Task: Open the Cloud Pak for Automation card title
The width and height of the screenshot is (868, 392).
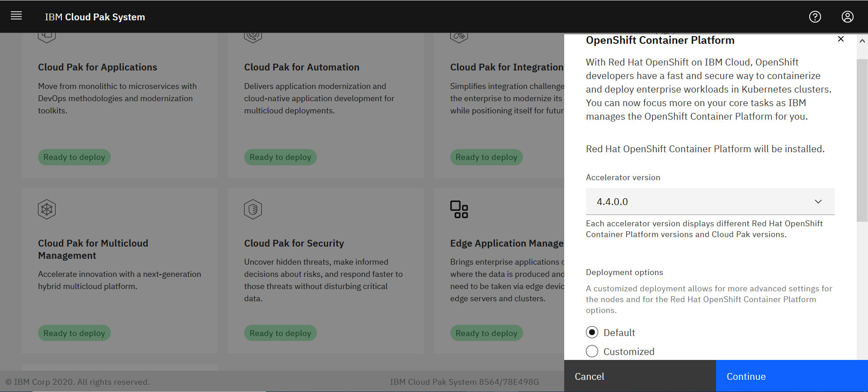Action: coord(302,67)
